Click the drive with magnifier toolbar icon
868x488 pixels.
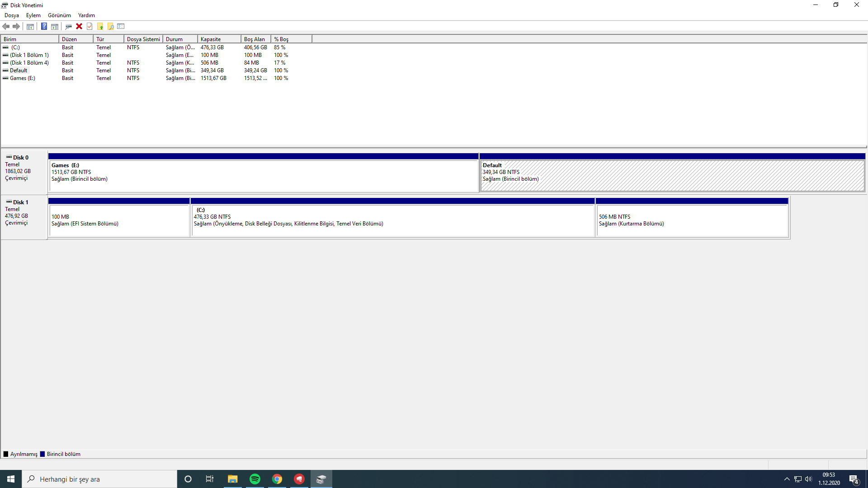tap(68, 26)
